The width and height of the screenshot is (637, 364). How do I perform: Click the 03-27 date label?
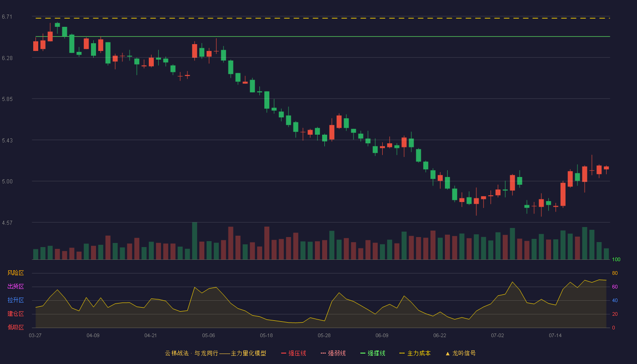tap(35, 335)
